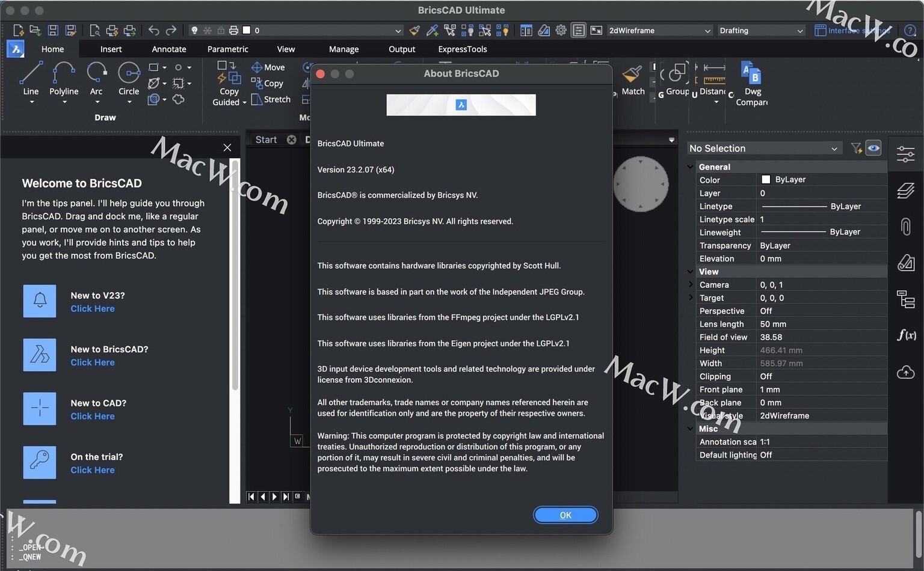
Task: Click the white ByLayer color swatch
Action: 766,179
